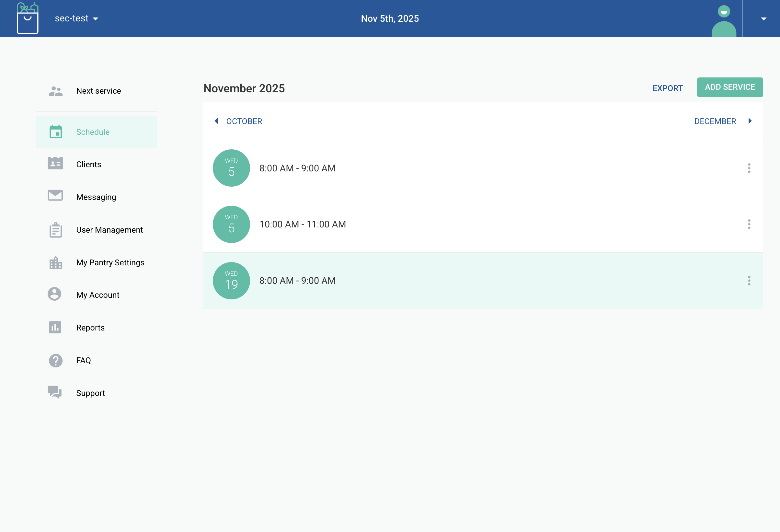Screen dimensions: 780x532
Task: Select the 10:00 AM - 11:00 AM service text
Action: point(303,224)
